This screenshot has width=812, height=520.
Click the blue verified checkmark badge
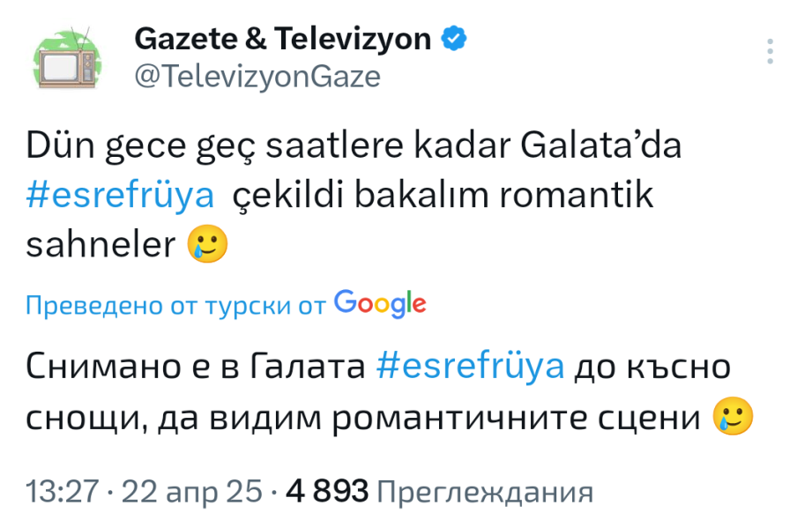coord(454,39)
